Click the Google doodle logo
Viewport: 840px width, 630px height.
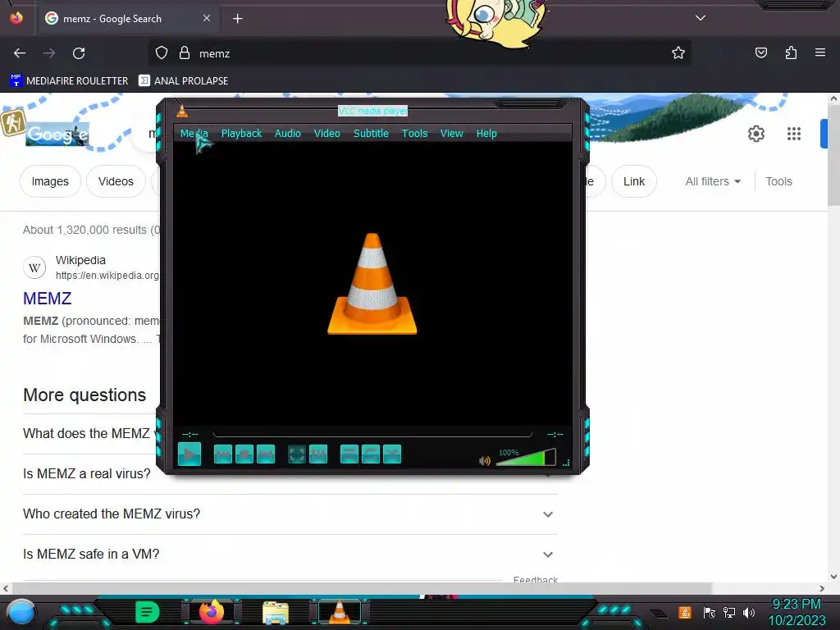57,134
